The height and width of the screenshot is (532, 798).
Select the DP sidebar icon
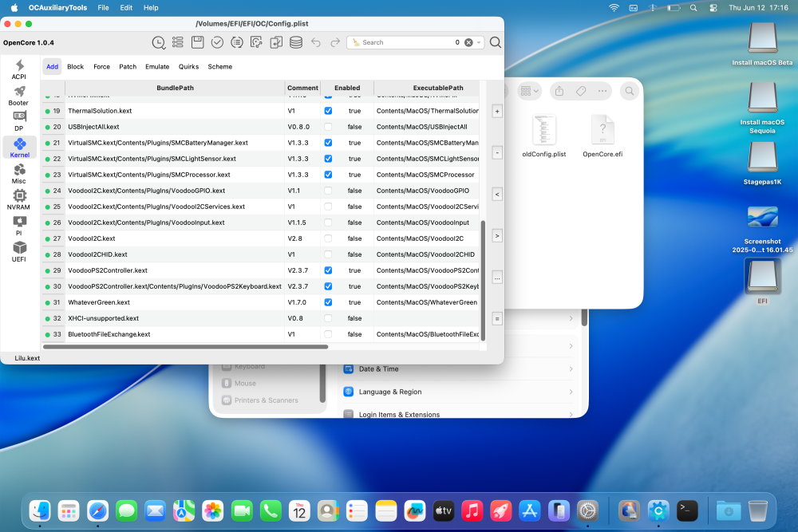pyautogui.click(x=19, y=121)
